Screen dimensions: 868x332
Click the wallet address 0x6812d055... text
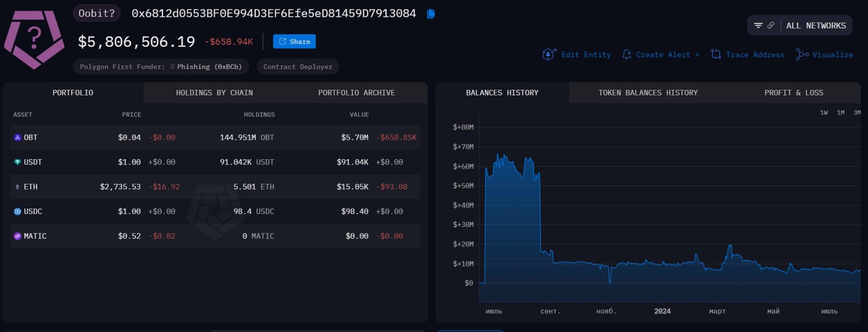point(274,14)
